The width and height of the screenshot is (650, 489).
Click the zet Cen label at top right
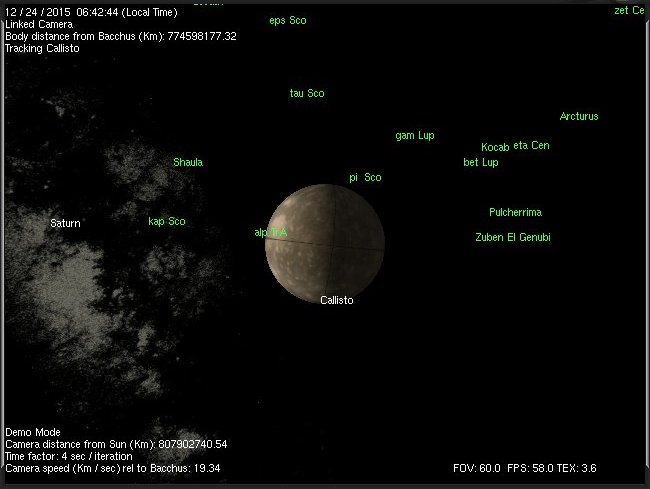(629, 10)
